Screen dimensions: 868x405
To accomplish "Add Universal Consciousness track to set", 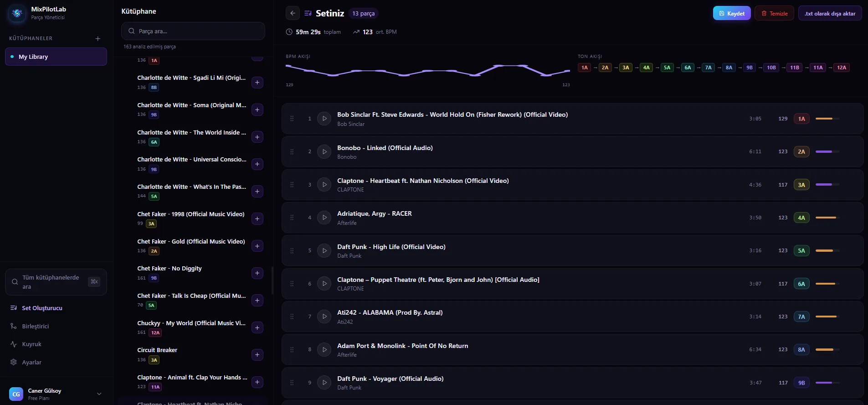I will point(257,164).
